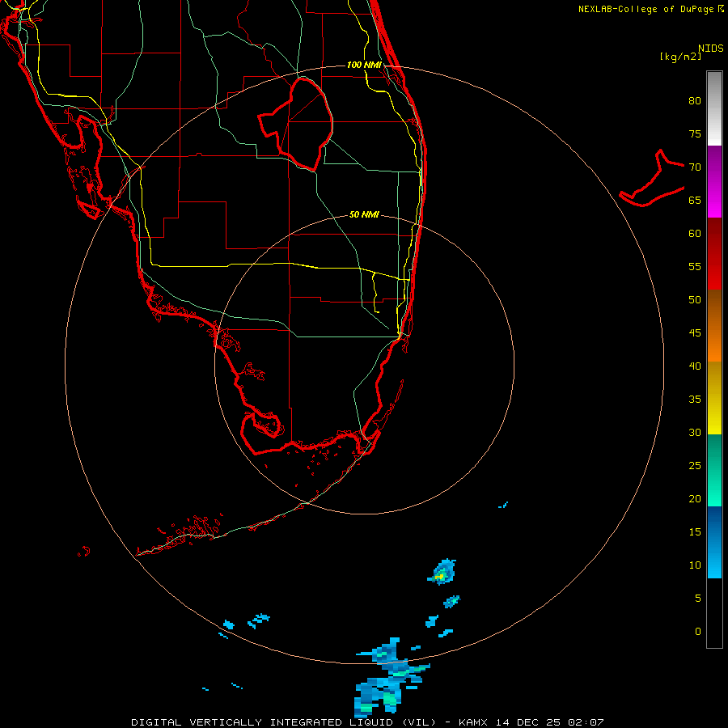Pick the orange-brown segment of the color bar
The width and height of the screenshot is (728, 728).
tap(714, 326)
